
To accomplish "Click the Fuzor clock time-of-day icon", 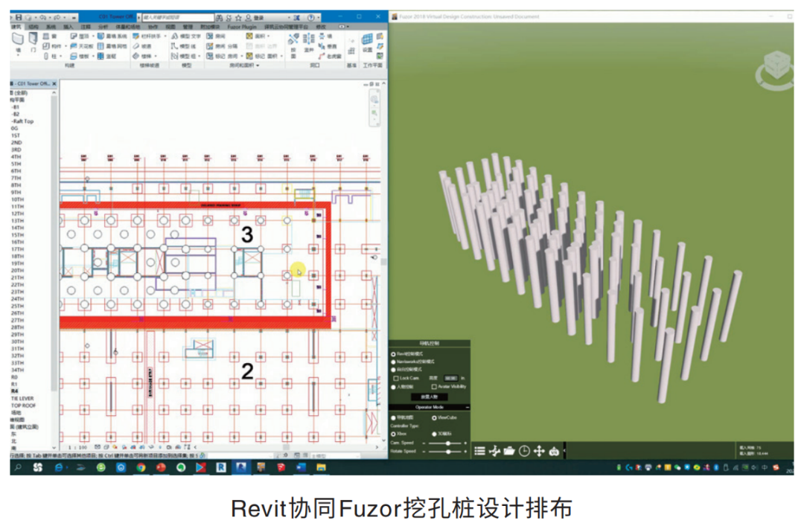I will coord(524,451).
